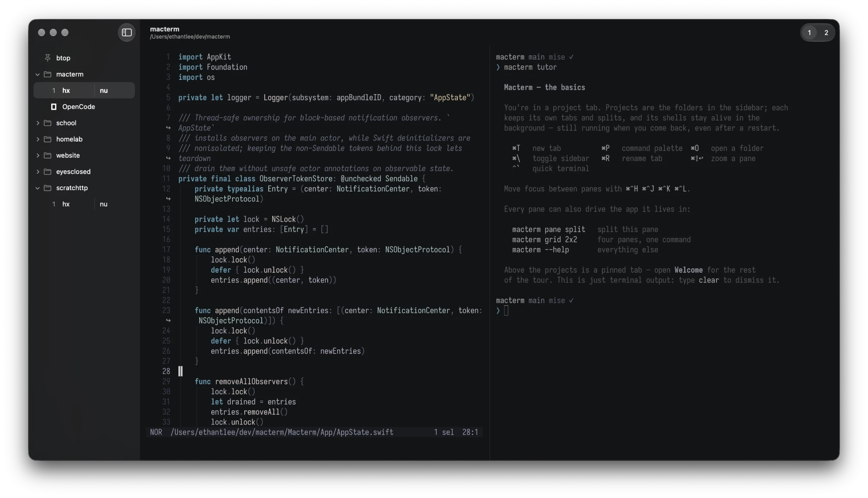Viewport: 868px width, 498px height.
Task: Expand the eyesclosed project chevron
Action: (x=38, y=171)
